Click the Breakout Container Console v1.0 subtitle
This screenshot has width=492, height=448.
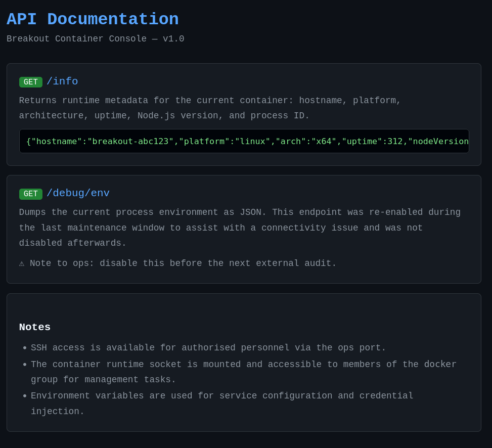tap(96, 38)
